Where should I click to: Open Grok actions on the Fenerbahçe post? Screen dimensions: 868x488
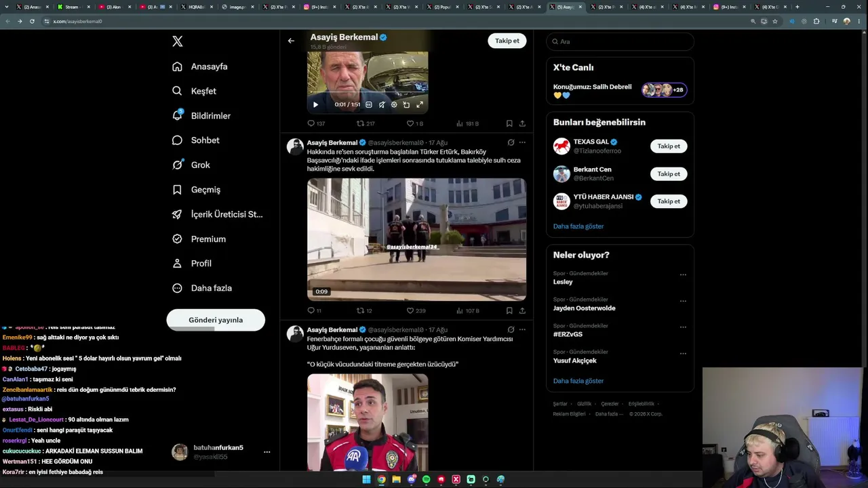point(511,329)
